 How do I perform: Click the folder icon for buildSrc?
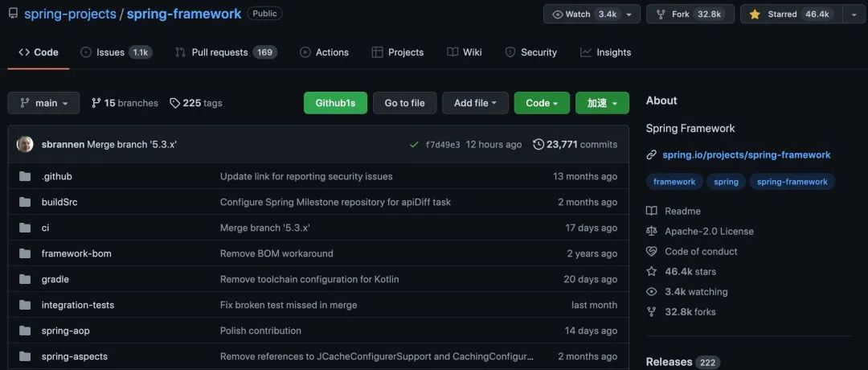(x=25, y=202)
